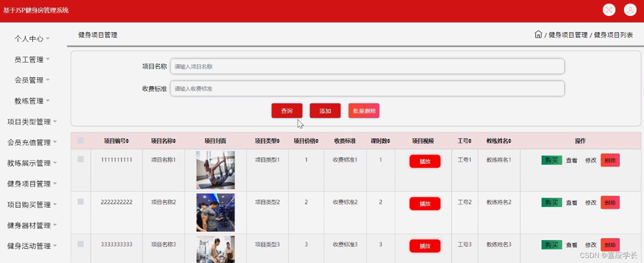Click 购买 for the 项目名称2 row

pos(552,203)
